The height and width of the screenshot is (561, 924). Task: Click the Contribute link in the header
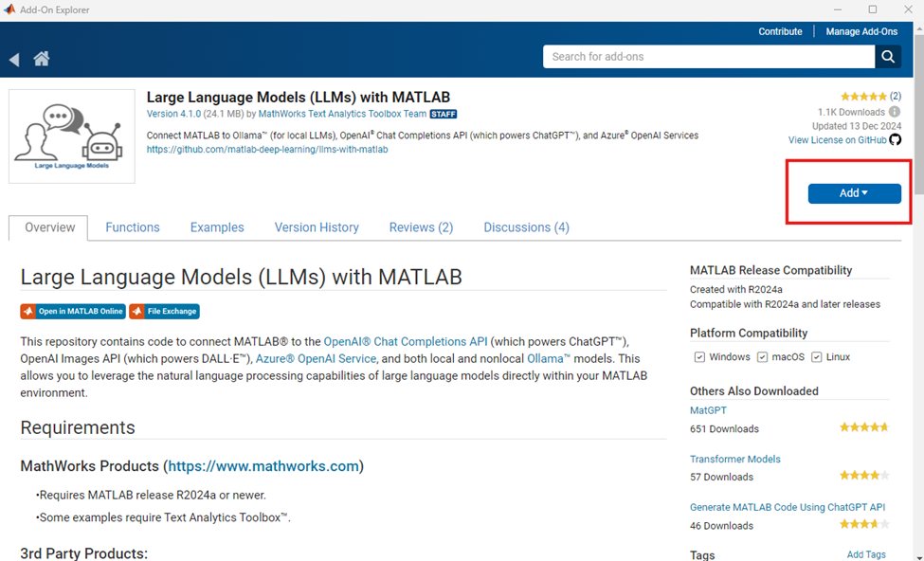coord(780,32)
